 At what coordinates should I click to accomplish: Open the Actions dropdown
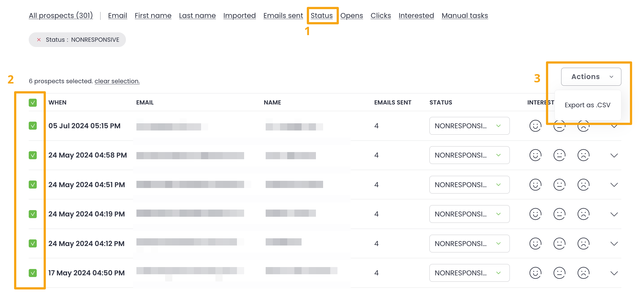[591, 77]
